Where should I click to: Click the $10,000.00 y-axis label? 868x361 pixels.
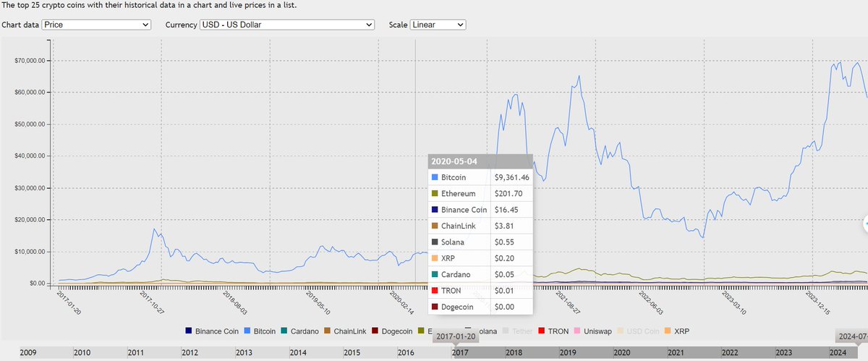(x=31, y=252)
